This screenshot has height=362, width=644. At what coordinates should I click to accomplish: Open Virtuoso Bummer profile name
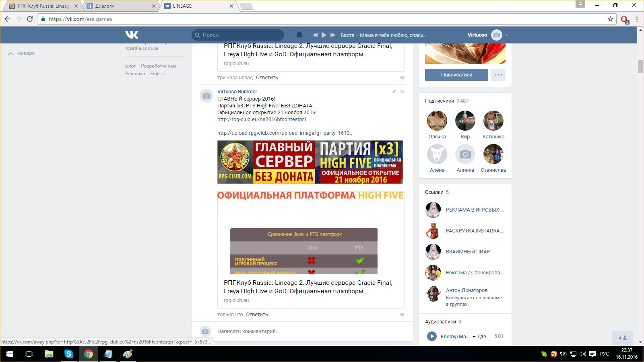point(237,92)
